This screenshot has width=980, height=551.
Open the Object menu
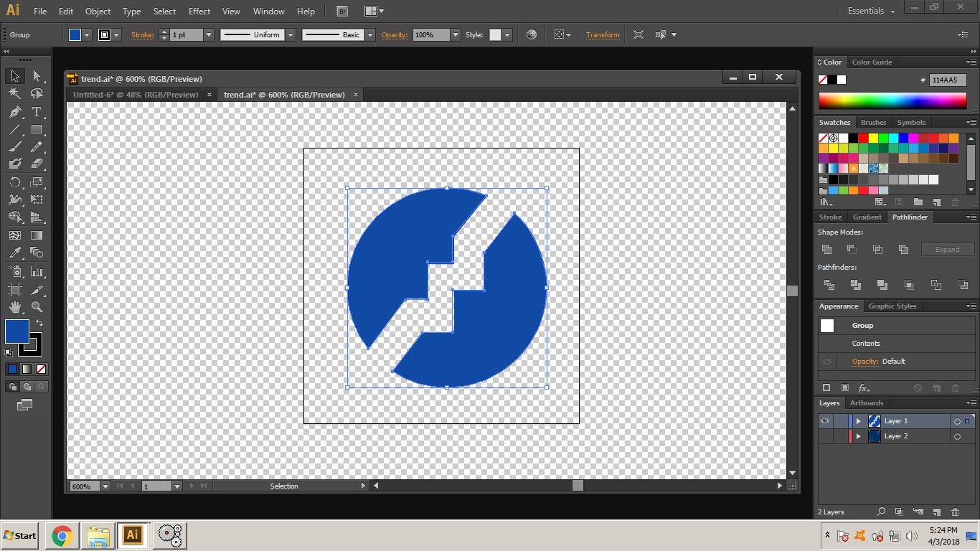click(x=98, y=11)
